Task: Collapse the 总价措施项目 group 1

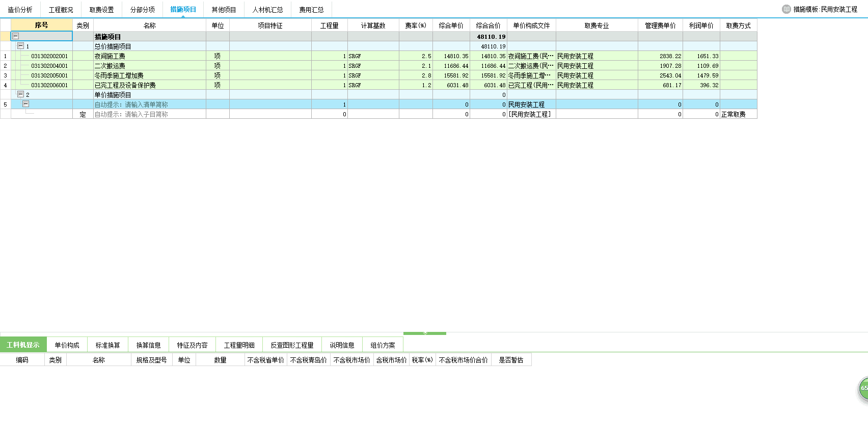Action: click(21, 46)
